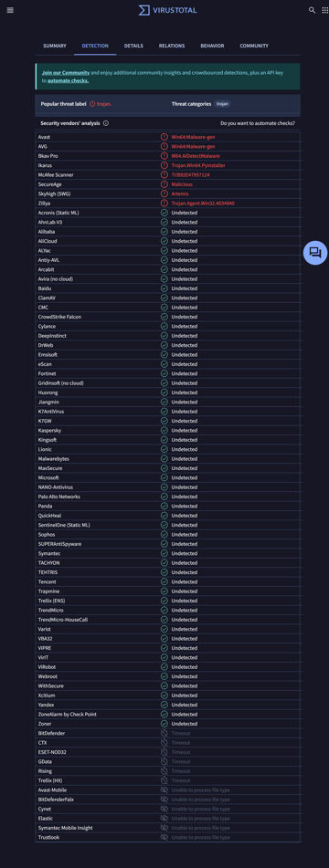This screenshot has height=868, width=329.
Task: Click the trojan threat category tag
Action: (x=223, y=103)
